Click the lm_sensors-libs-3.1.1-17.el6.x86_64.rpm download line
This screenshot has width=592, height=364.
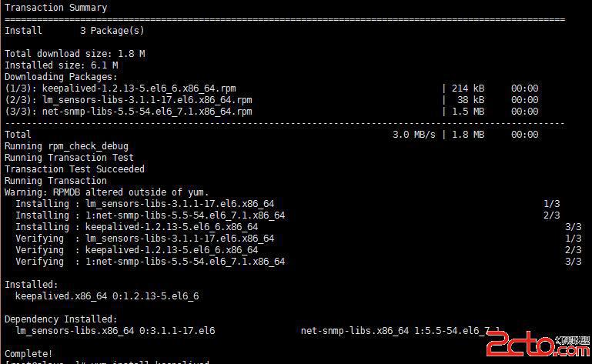pos(272,100)
